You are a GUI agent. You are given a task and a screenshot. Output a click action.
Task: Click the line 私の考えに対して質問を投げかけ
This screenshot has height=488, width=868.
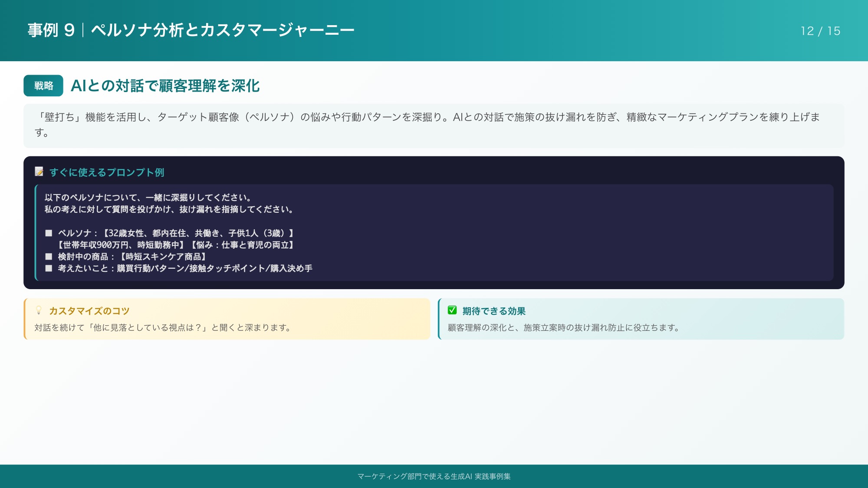click(169, 209)
